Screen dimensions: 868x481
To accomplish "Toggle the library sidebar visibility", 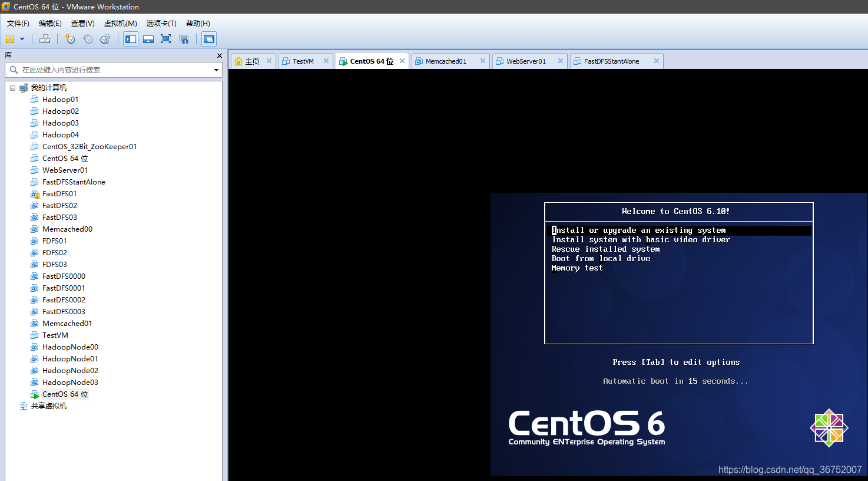I will 131,39.
